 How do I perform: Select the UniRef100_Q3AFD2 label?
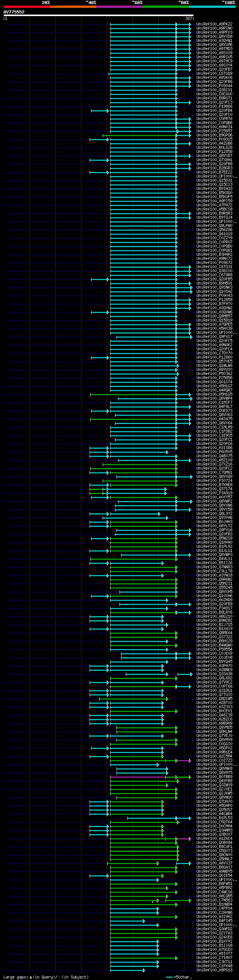[215, 929]
